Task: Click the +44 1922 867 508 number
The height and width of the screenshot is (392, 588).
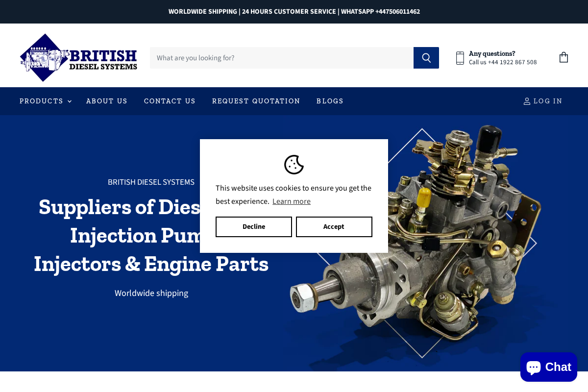Action: [512, 62]
